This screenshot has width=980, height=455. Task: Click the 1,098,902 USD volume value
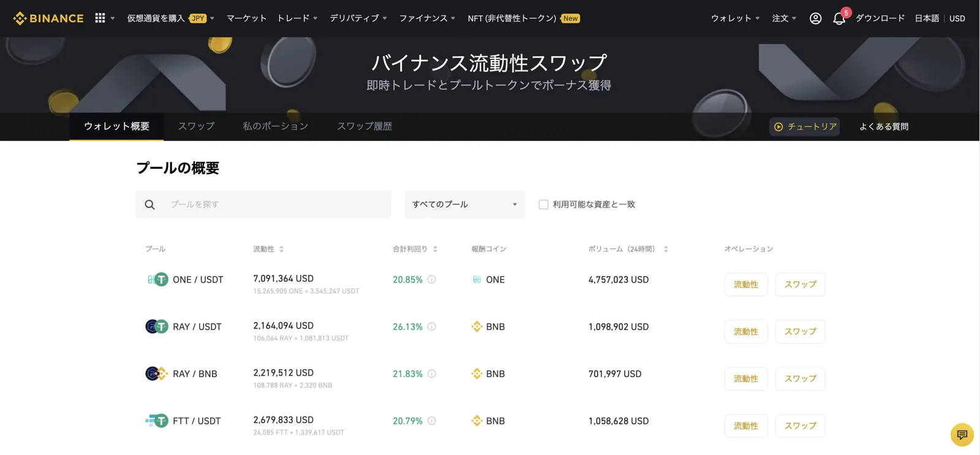pos(619,327)
